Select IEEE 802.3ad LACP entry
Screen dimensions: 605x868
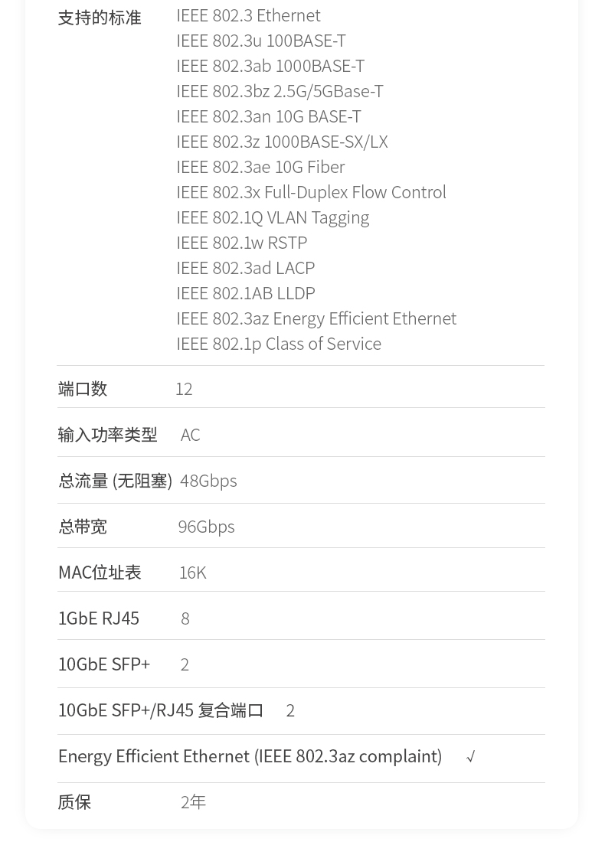[245, 269]
